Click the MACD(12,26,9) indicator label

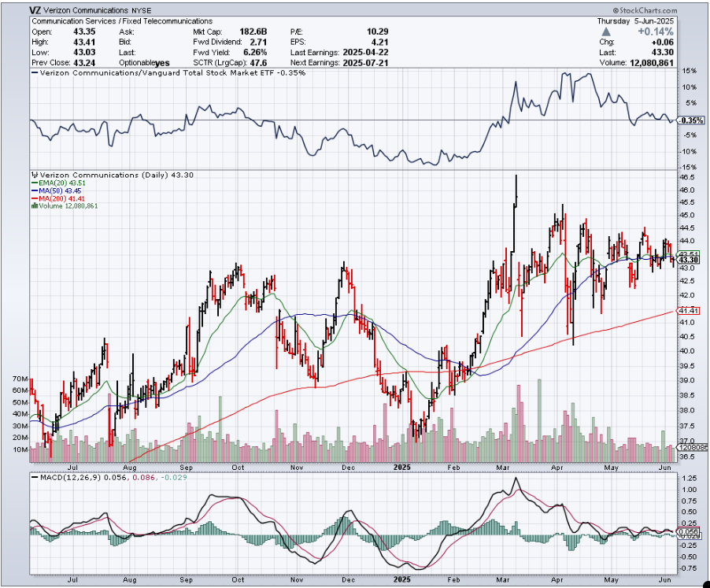[x=71, y=478]
